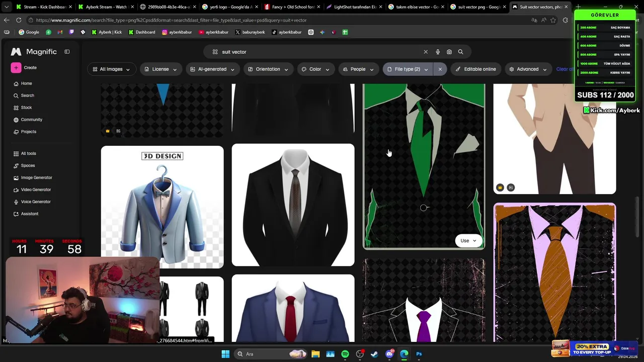This screenshot has height=362, width=644.
Task: Switch to the 'suit vector png - Google' tab
Action: pyautogui.click(x=478, y=7)
